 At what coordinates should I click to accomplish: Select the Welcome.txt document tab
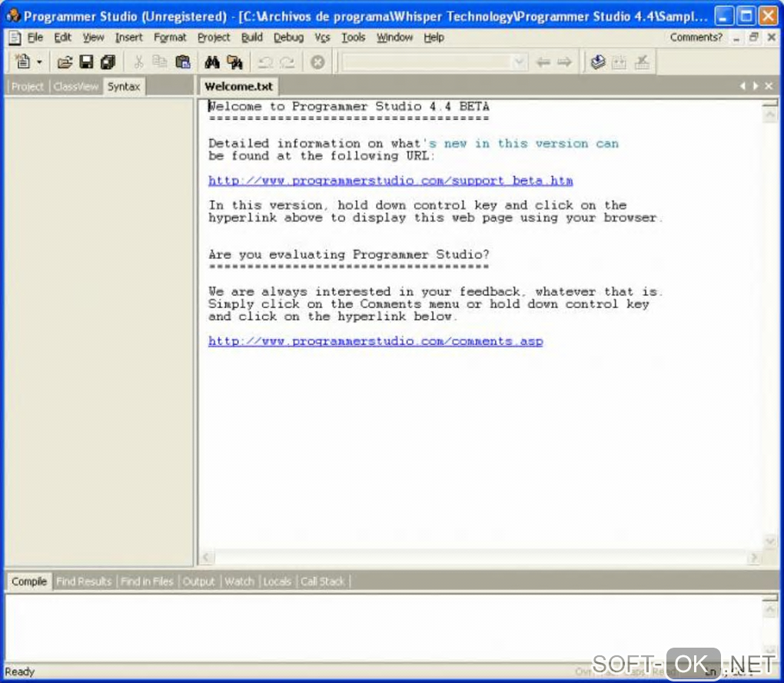(238, 86)
